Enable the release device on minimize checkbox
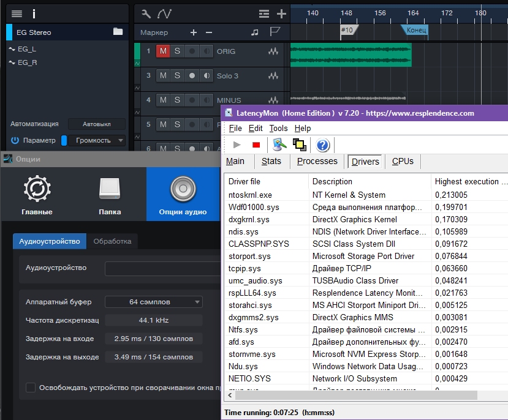The width and height of the screenshot is (508, 420). 31,388
